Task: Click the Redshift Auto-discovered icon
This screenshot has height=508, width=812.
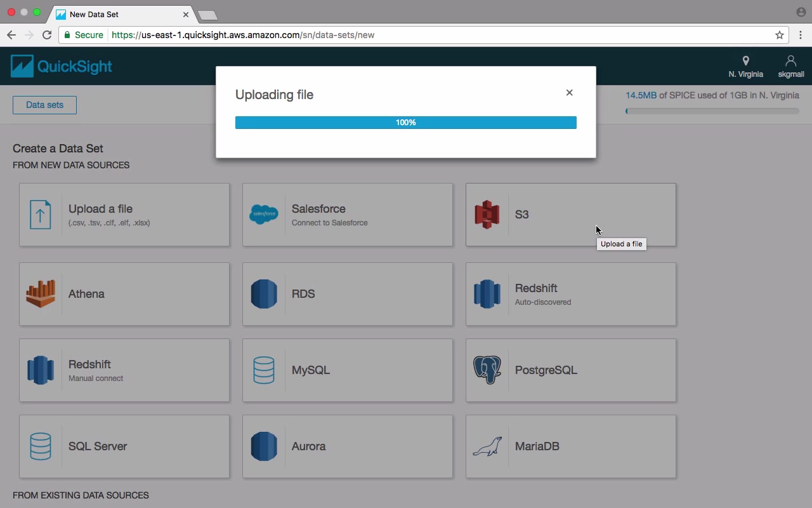Action: [487, 294]
